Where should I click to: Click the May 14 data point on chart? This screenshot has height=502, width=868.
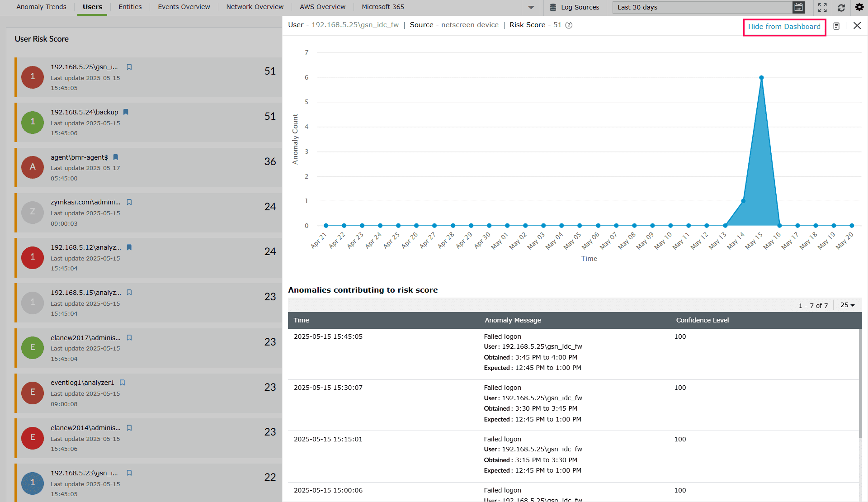(x=743, y=201)
